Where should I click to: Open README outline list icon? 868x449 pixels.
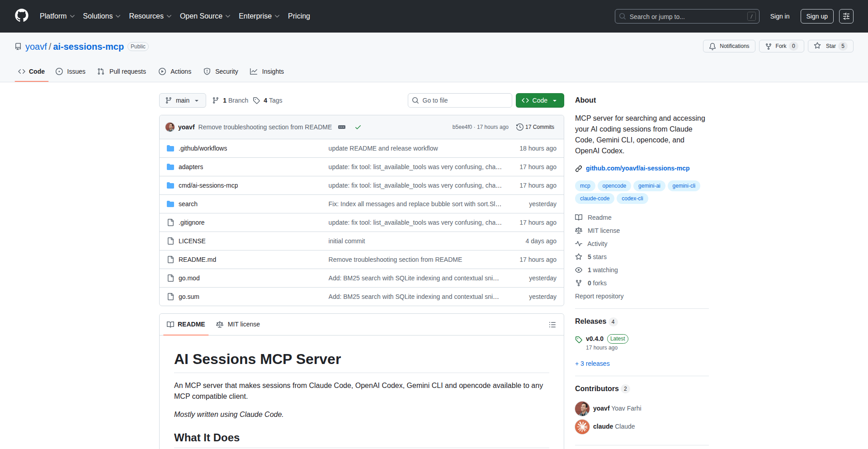[x=552, y=325]
